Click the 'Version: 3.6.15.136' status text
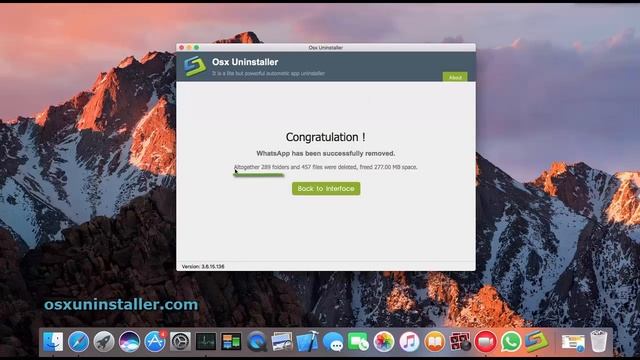Image resolution: width=640 pixels, height=360 pixels. pyautogui.click(x=203, y=267)
